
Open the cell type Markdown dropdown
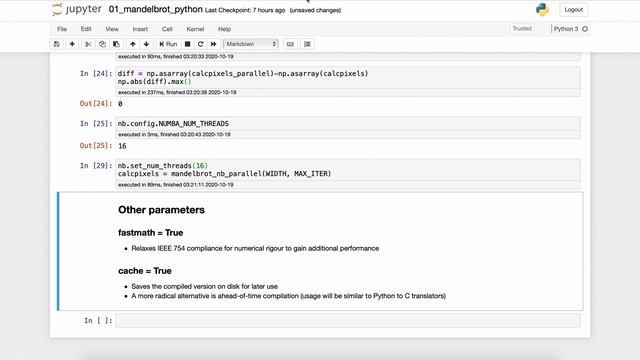251,44
